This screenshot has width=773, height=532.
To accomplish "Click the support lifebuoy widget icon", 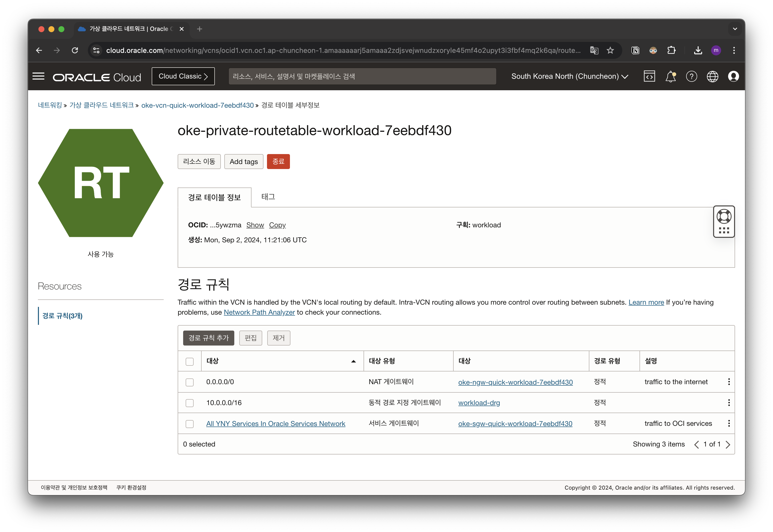I will coord(724,217).
